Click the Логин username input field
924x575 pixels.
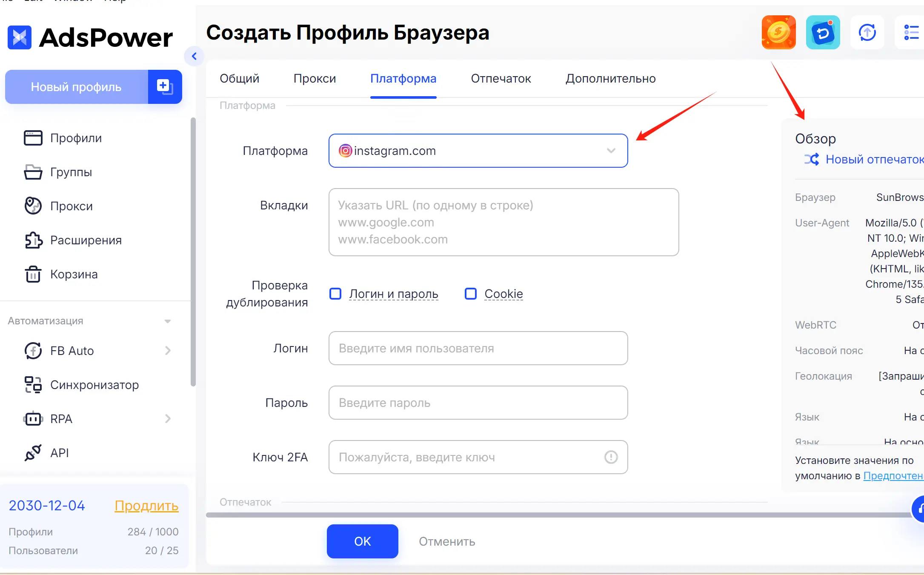(478, 348)
